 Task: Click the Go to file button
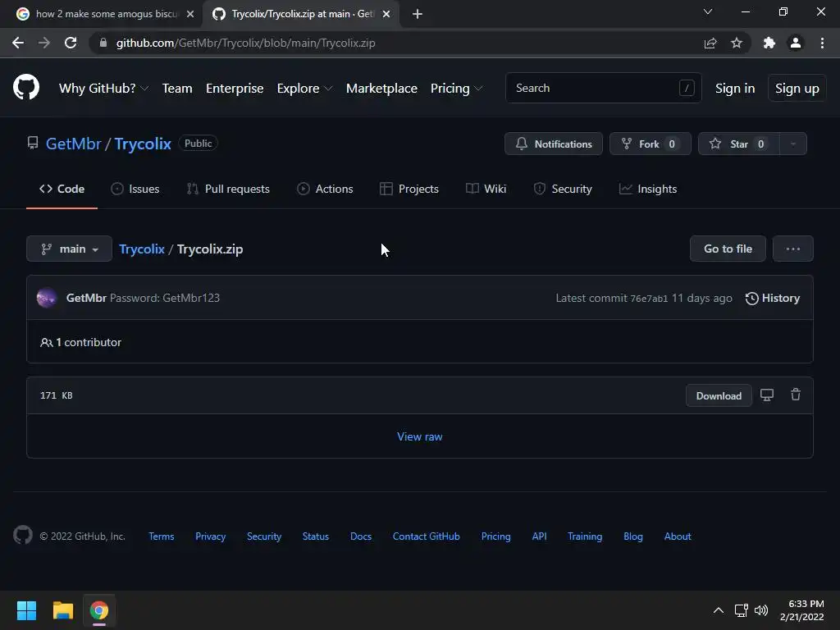(x=728, y=249)
